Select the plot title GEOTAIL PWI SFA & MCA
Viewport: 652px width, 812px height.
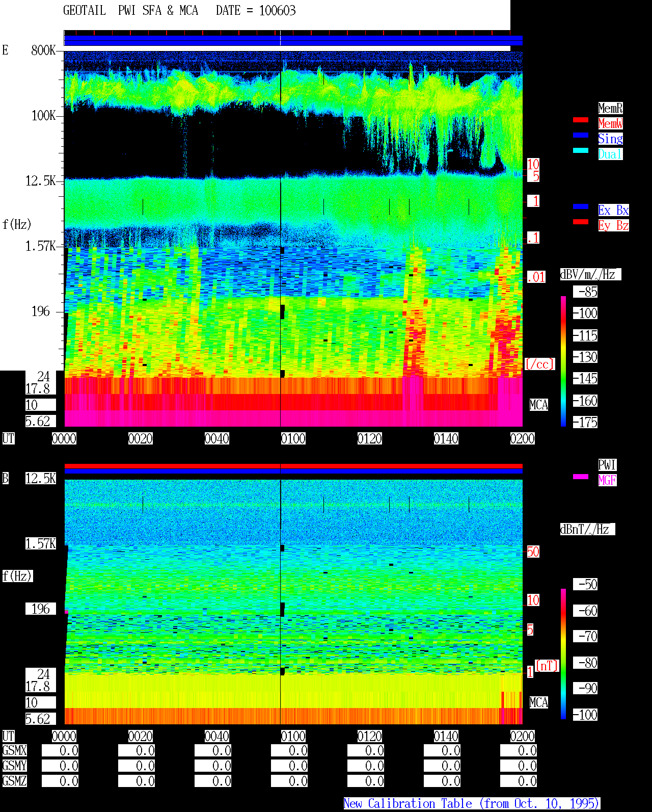click(130, 11)
